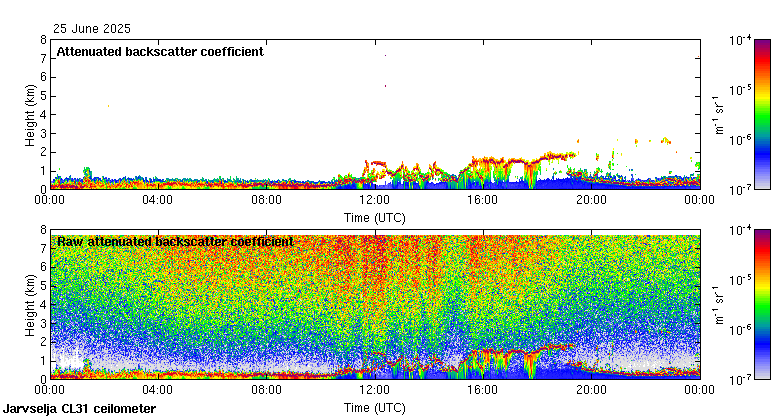Click height tick 1 on the non-raw plot axis
The width and height of the screenshot is (780, 420).
(x=43, y=171)
